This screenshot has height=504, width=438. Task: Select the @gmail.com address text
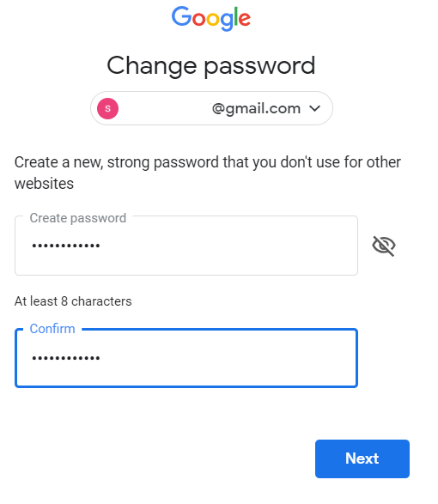click(x=256, y=109)
